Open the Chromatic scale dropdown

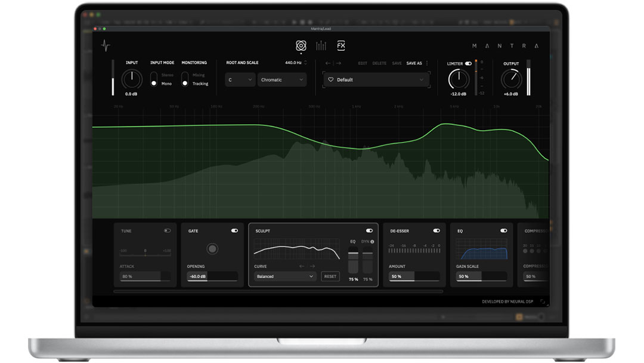281,80
